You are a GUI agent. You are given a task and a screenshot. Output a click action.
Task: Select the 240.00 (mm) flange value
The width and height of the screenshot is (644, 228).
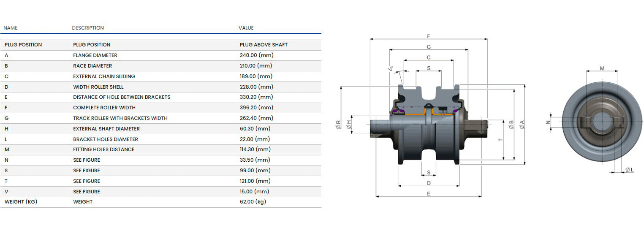pos(256,55)
